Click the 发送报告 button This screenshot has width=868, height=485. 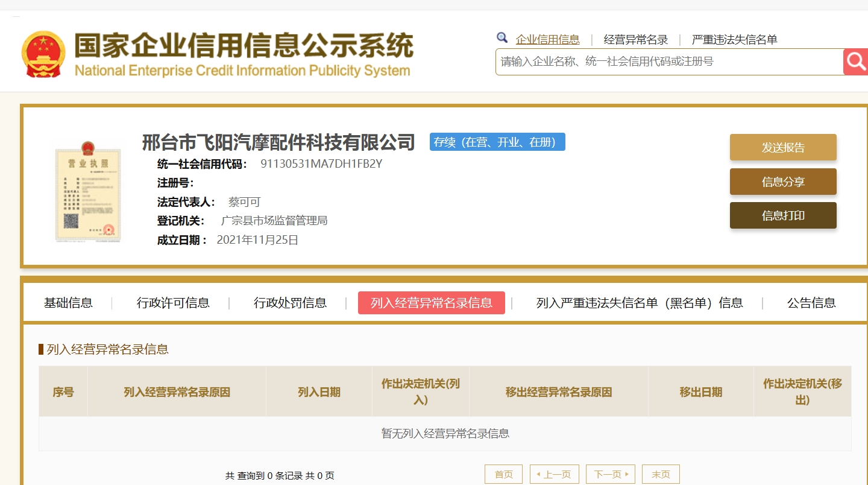pos(783,147)
